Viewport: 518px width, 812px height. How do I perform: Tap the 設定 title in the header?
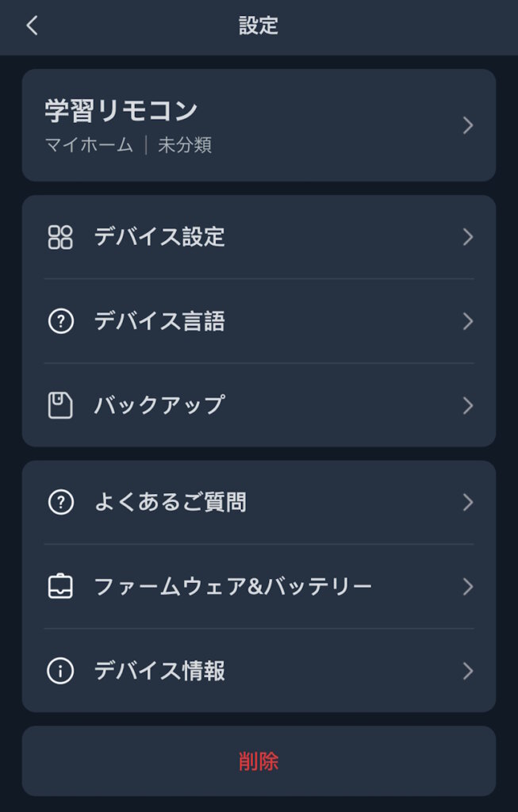click(259, 24)
